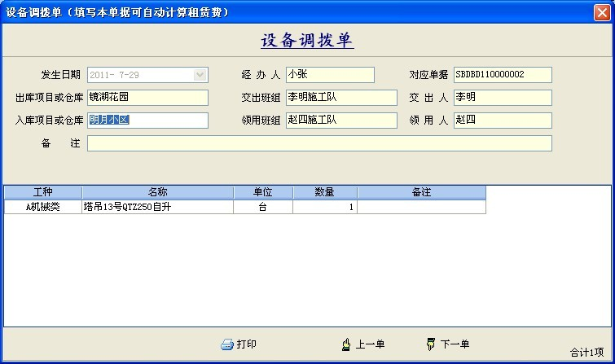Click the 经办人 input field
Image resolution: width=615 pixels, height=364 pixels.
[329, 75]
